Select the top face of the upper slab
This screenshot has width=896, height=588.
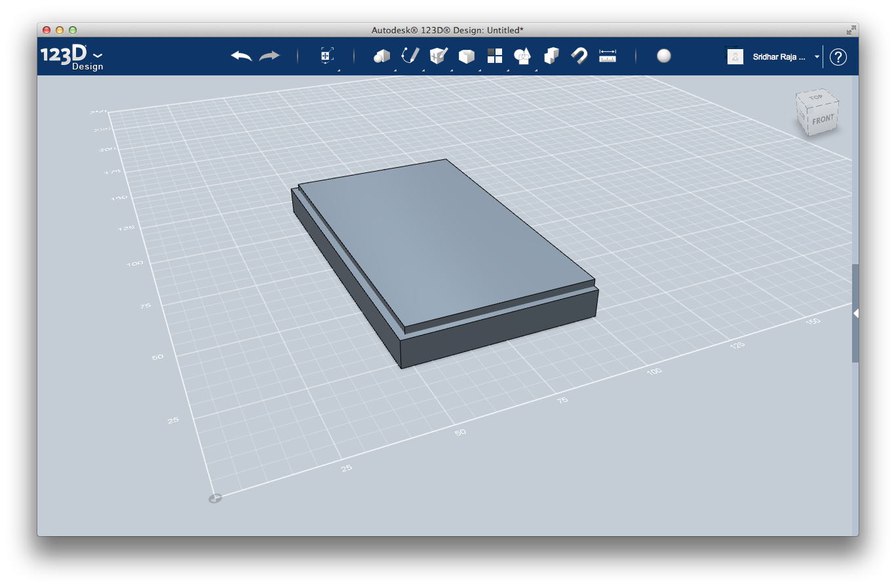[446, 243]
